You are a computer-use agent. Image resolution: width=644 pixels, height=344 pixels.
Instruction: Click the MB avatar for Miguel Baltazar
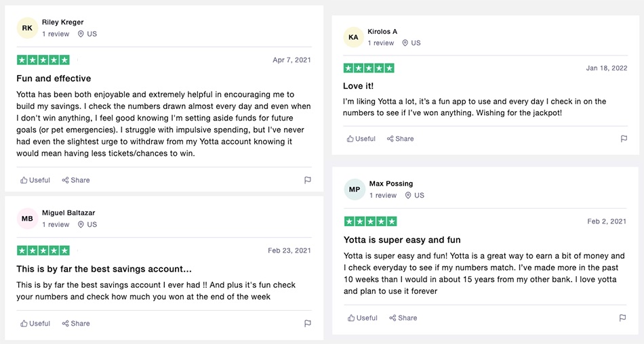(27, 219)
